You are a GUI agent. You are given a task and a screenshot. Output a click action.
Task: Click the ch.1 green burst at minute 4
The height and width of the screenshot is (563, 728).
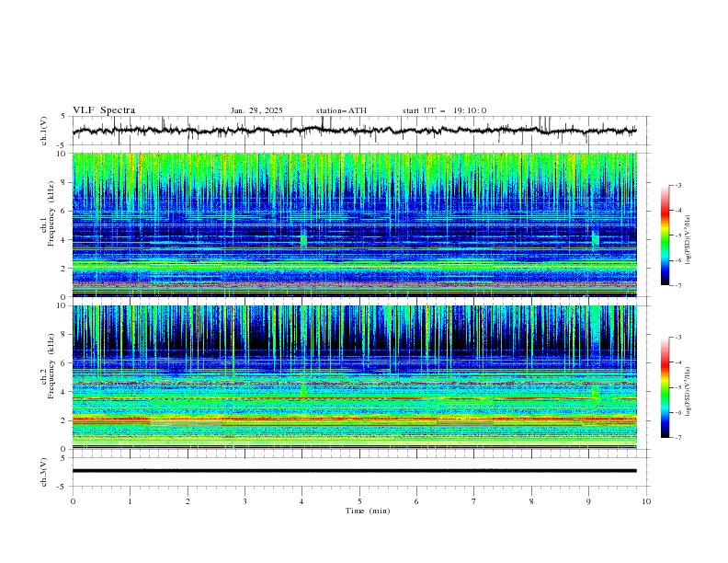tap(303, 239)
